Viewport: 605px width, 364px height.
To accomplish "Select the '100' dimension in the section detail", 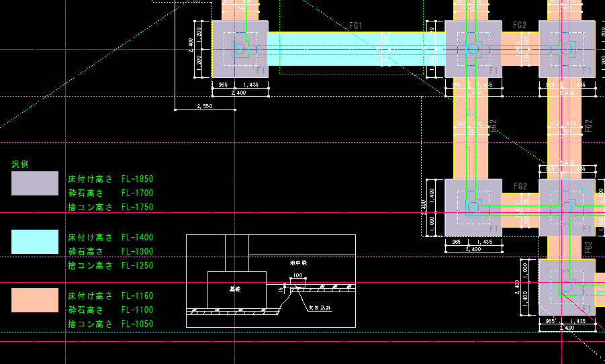I will (x=298, y=275).
